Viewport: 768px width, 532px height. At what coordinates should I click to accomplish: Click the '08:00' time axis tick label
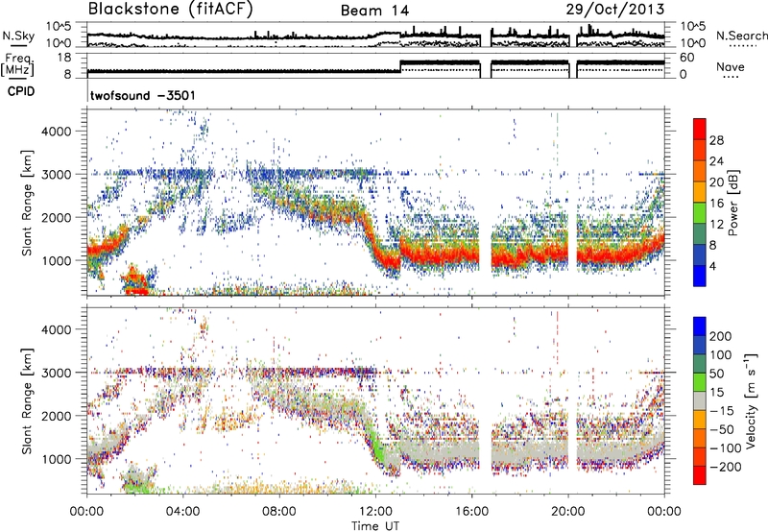[x=279, y=512]
